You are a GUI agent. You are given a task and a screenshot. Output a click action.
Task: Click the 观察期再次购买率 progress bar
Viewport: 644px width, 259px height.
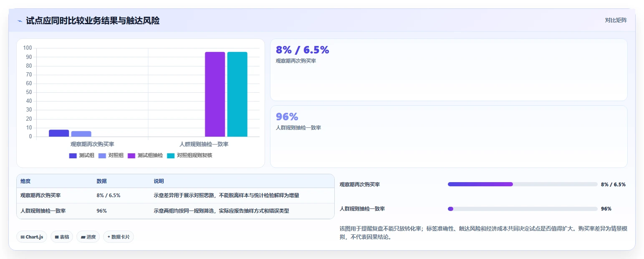tap(523, 184)
